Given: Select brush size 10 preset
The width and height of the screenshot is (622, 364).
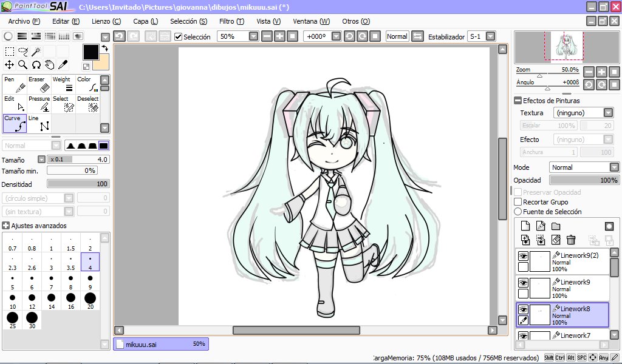Looking at the screenshot, I should pyautogui.click(x=13, y=300).
